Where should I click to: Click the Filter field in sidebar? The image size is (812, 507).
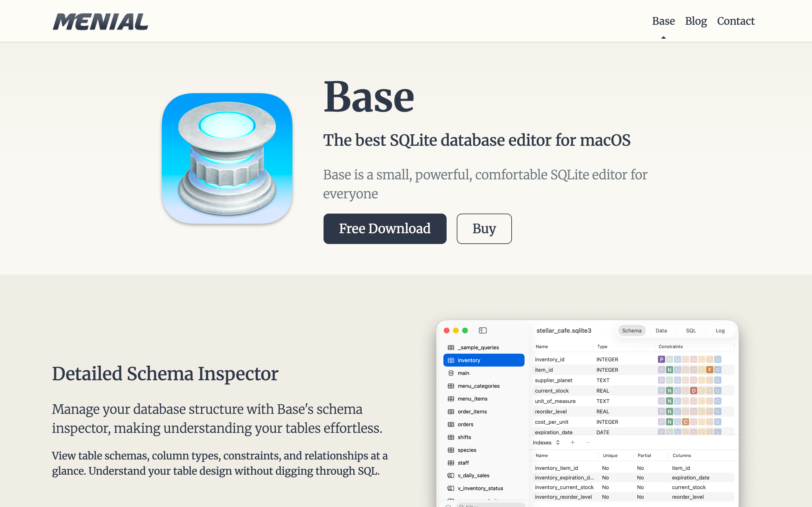490,505
